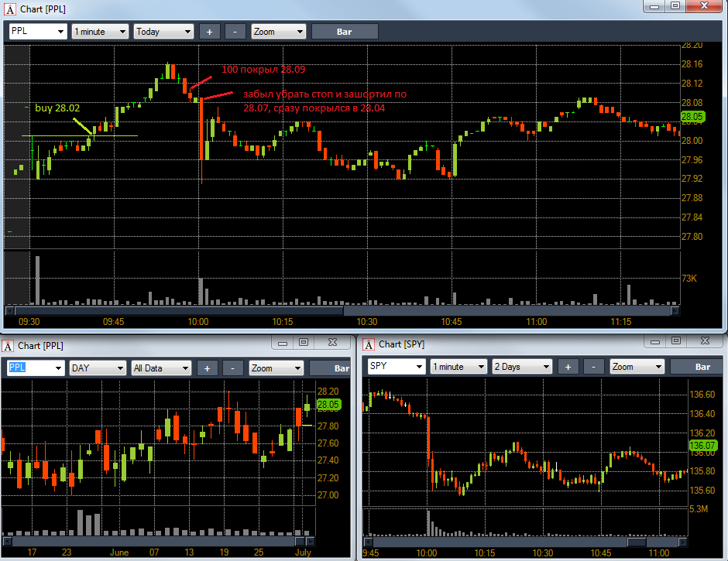The height and width of the screenshot is (561, 728).
Task: Click horizontal scrollbar thumb of top PPL chart
Action: click(x=179, y=310)
